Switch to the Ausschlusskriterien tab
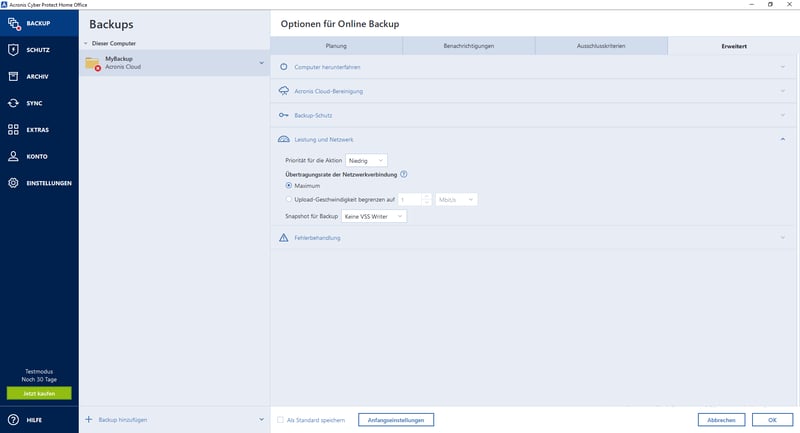 point(601,46)
